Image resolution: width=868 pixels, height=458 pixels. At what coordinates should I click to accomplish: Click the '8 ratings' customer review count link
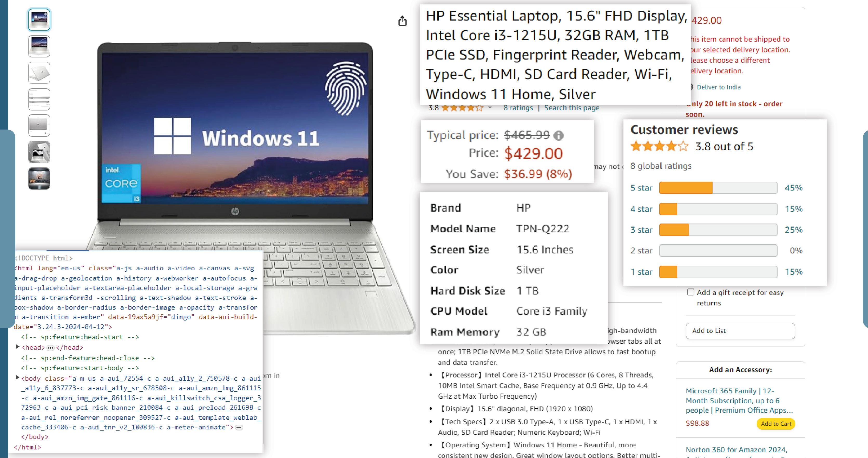(516, 107)
